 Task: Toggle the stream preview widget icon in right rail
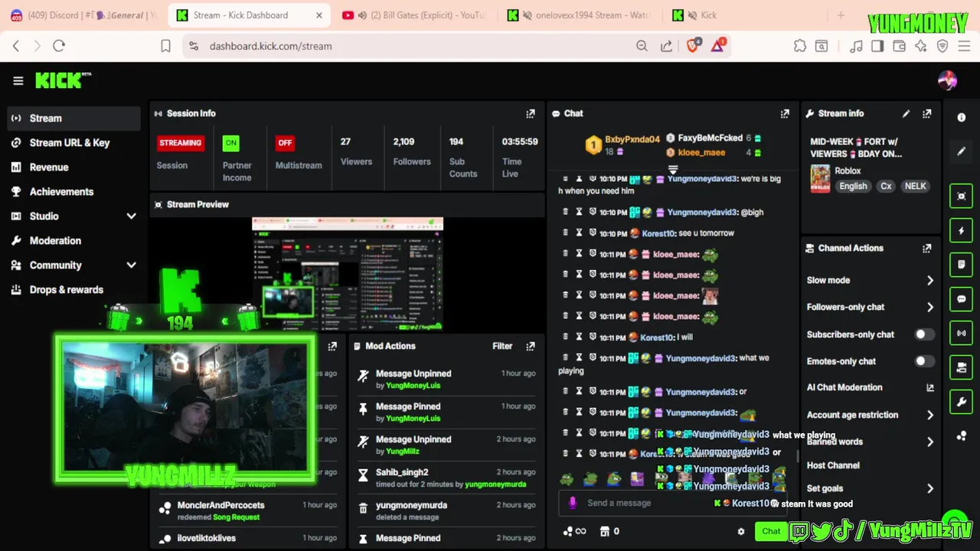[962, 196]
